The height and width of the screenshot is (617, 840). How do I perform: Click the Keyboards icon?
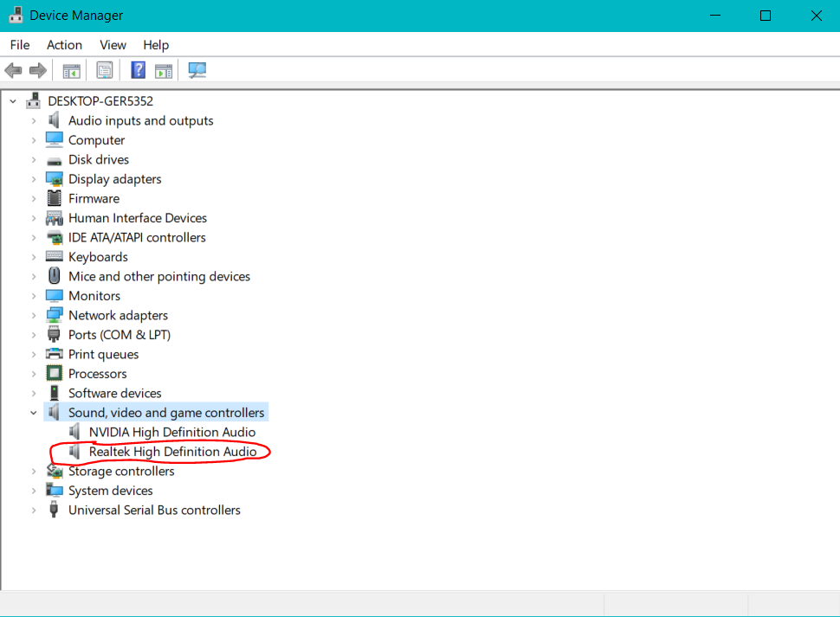[x=54, y=256]
